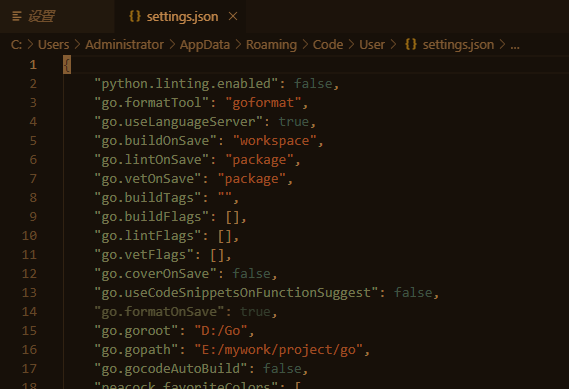Click the "D:/Go" value
The image size is (569, 389).
(221, 331)
